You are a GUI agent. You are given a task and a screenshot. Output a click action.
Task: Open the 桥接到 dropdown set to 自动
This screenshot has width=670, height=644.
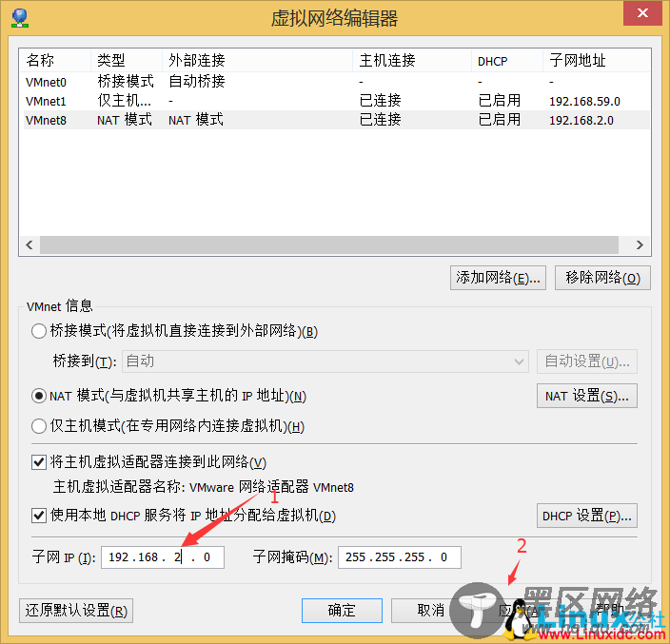tap(325, 361)
